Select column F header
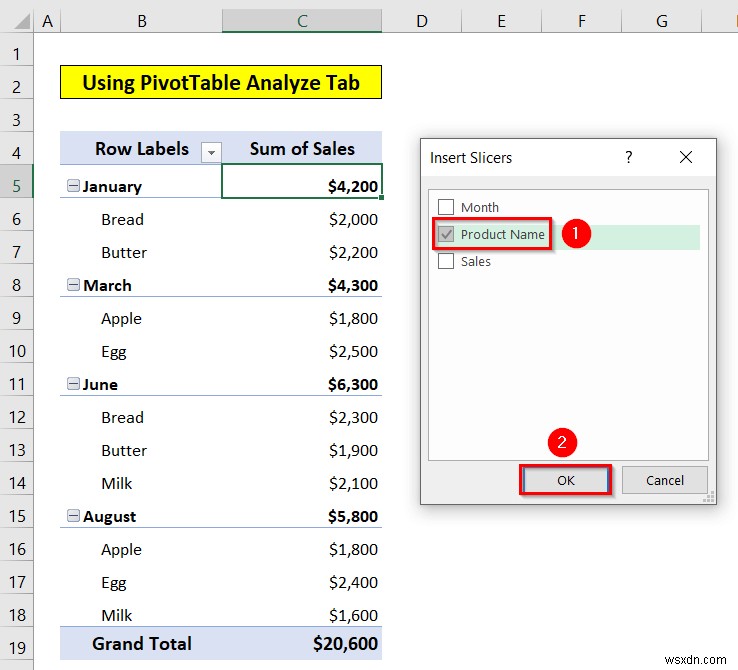The image size is (738, 670). tap(582, 21)
